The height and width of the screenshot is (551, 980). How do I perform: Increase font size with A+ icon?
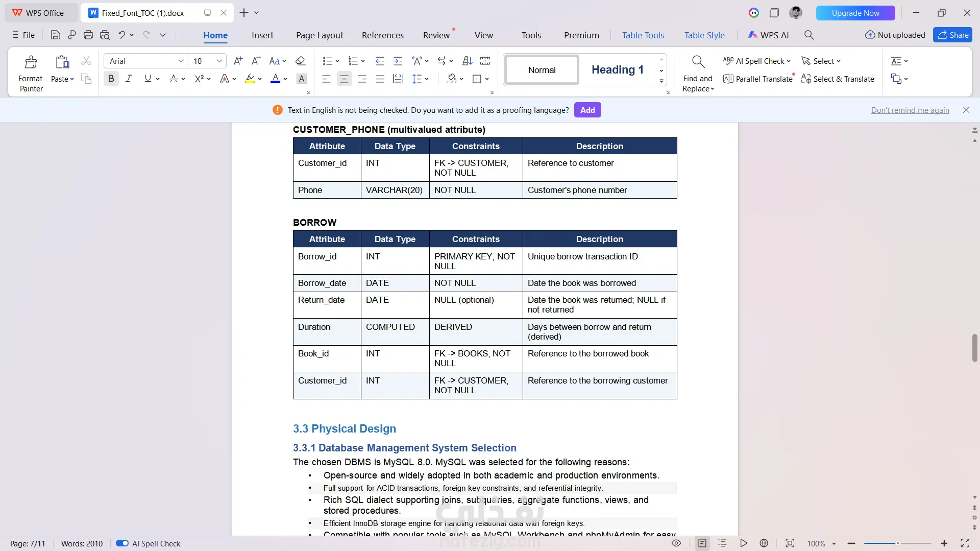(x=238, y=61)
